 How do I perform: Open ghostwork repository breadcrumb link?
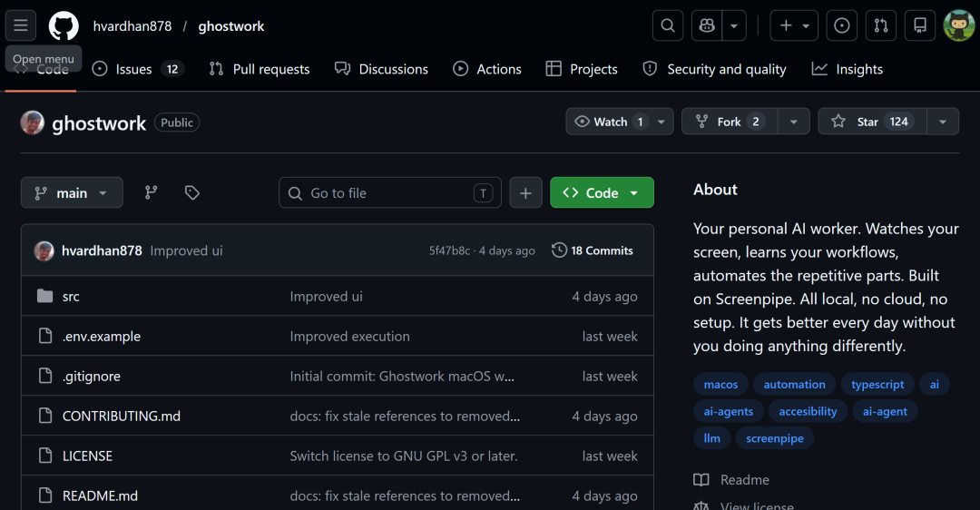pos(231,26)
